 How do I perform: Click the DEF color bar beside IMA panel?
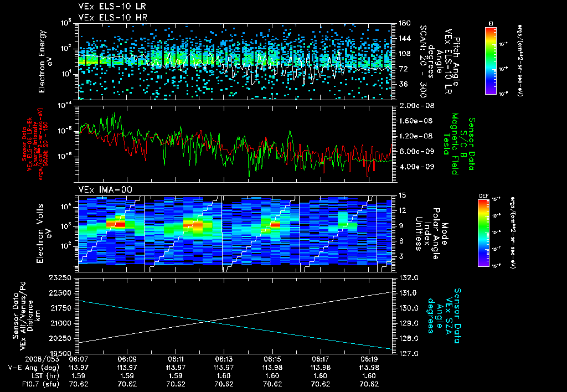coord(483,233)
